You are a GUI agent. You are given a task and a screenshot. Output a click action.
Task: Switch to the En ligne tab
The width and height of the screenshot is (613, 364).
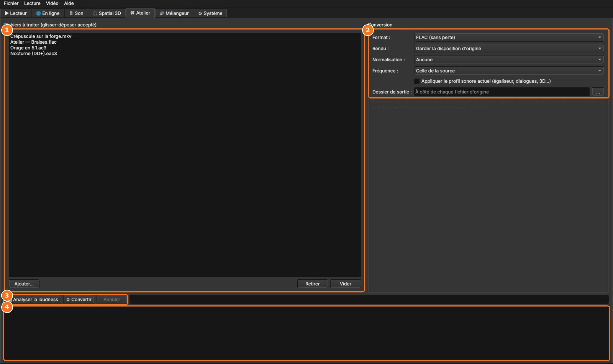pos(48,13)
